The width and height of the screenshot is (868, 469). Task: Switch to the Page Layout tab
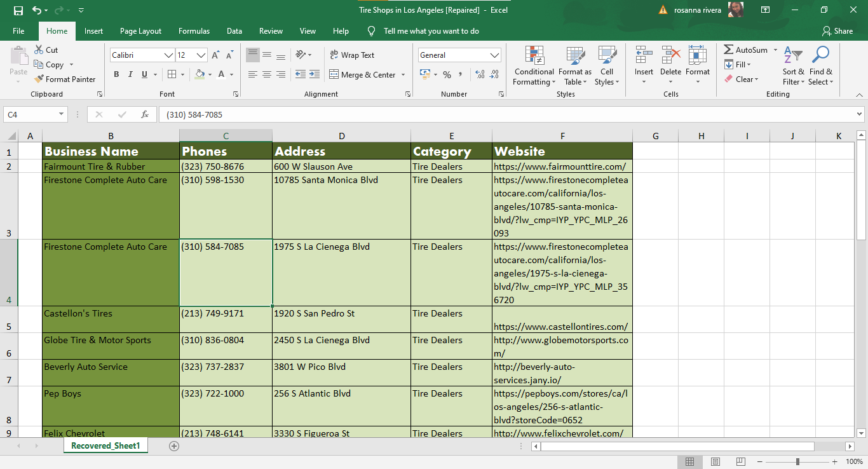tap(140, 31)
